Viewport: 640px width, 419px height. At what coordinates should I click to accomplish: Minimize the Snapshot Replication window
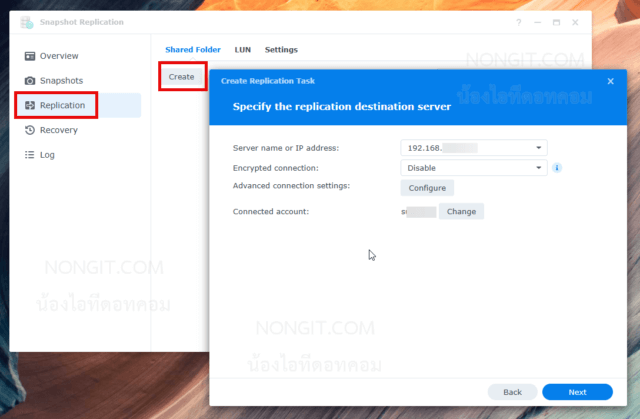click(x=538, y=22)
